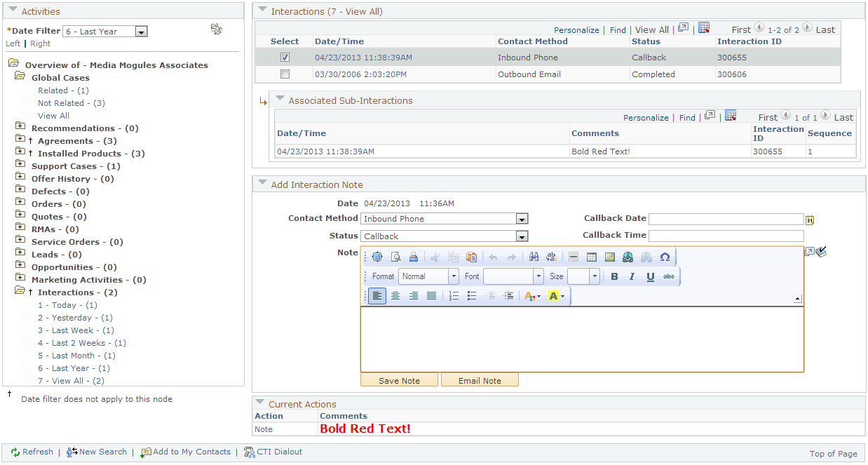Align note text left
The height and width of the screenshot is (465, 868).
click(377, 296)
